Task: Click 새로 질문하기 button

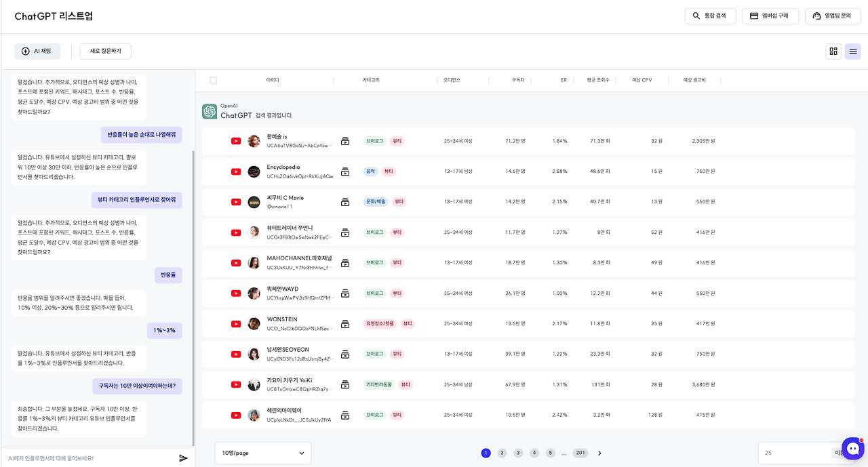Action: click(x=105, y=51)
